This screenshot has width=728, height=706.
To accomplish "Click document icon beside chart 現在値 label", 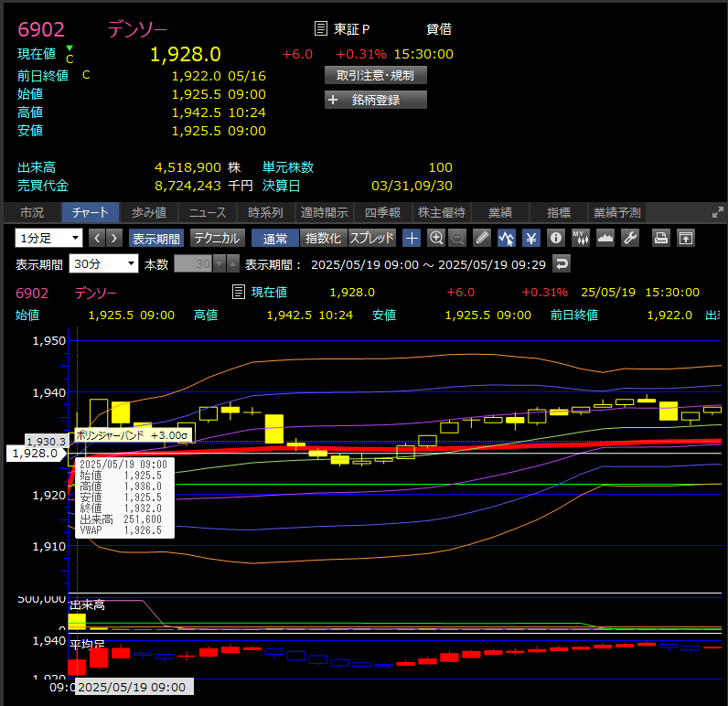I will point(238,292).
